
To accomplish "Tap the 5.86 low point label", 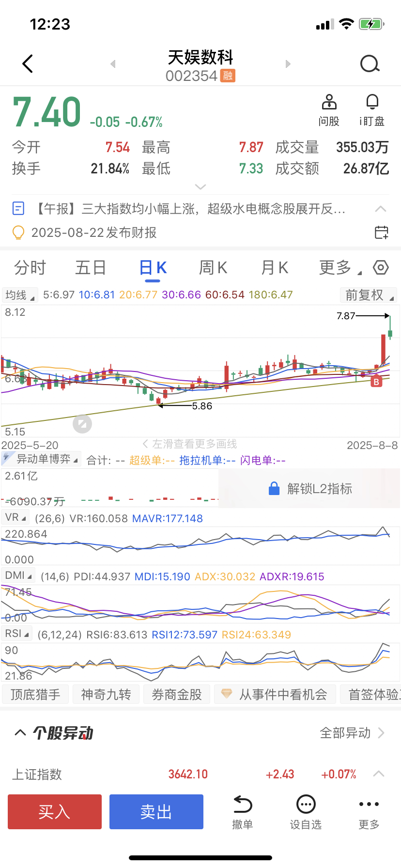I will tap(202, 406).
